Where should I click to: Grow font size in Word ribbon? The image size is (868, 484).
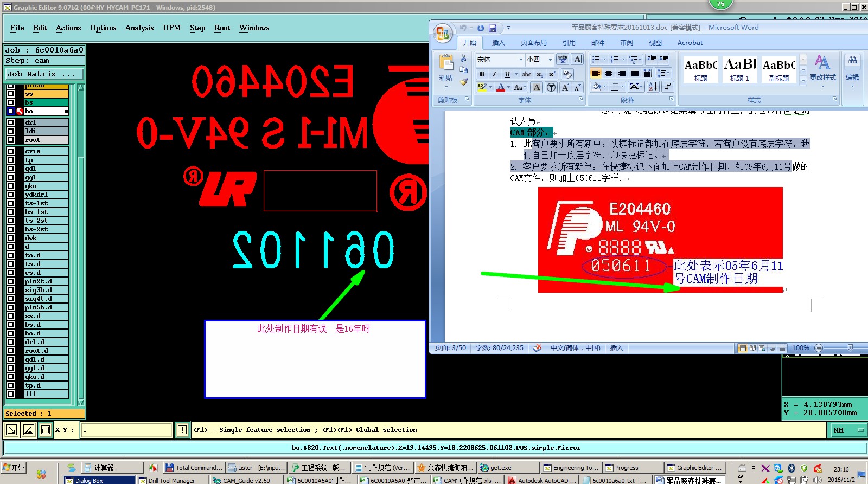coord(565,87)
